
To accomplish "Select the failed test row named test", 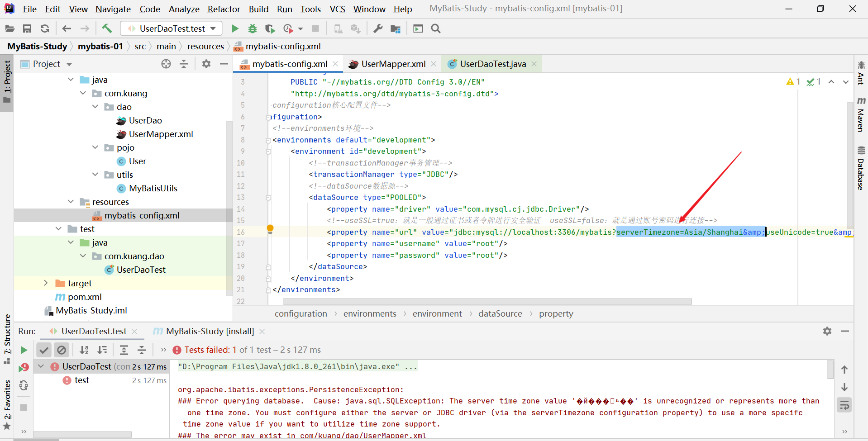I will 101,380.
